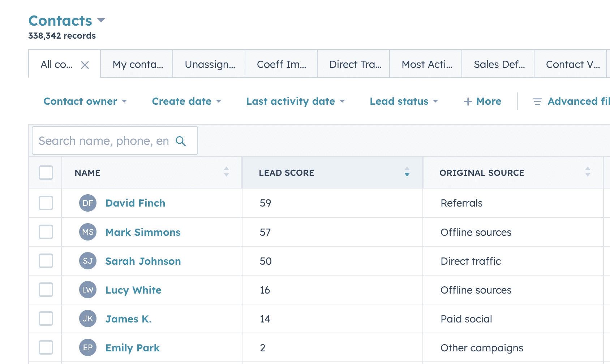Select Mark Simmons' row checkbox
This screenshot has width=610, height=364.
46,232
